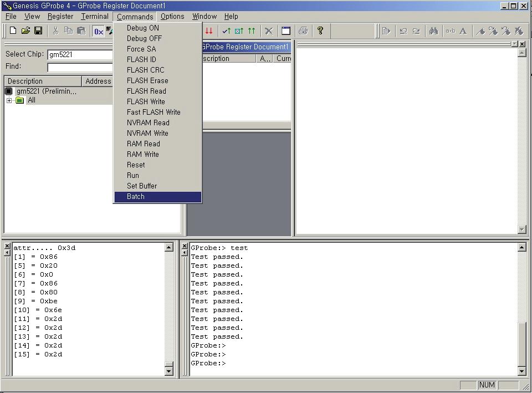Click the next bookmark flag icon
532x393 pixels.
[x=493, y=31]
